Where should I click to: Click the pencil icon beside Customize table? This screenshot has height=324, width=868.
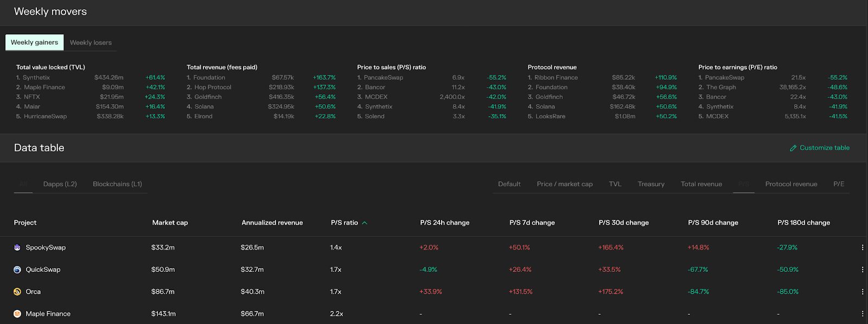793,148
